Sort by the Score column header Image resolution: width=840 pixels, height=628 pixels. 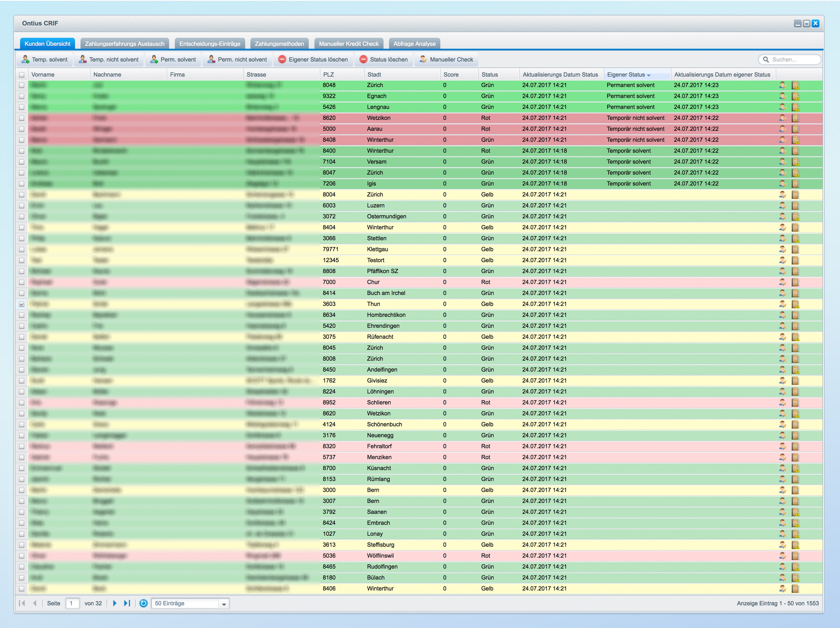click(x=459, y=75)
